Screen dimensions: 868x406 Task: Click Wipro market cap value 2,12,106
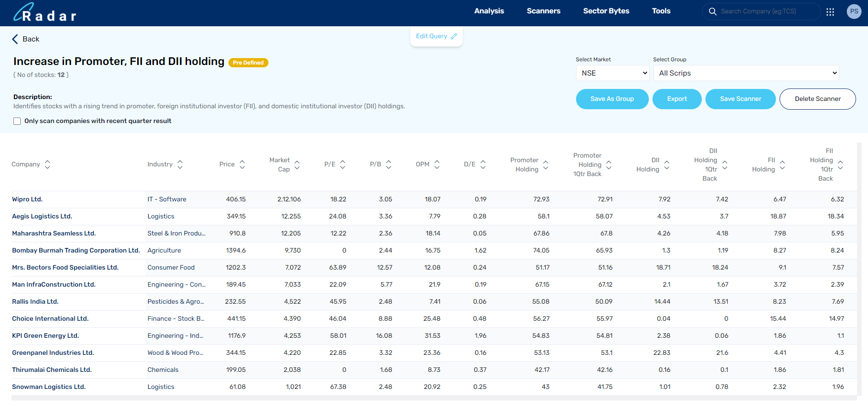point(289,200)
